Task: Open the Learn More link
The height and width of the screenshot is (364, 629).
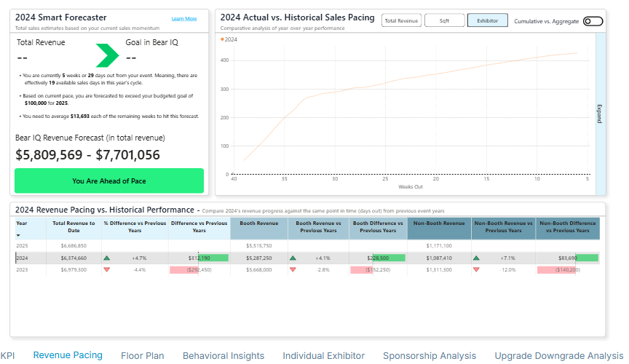Action: click(x=183, y=18)
